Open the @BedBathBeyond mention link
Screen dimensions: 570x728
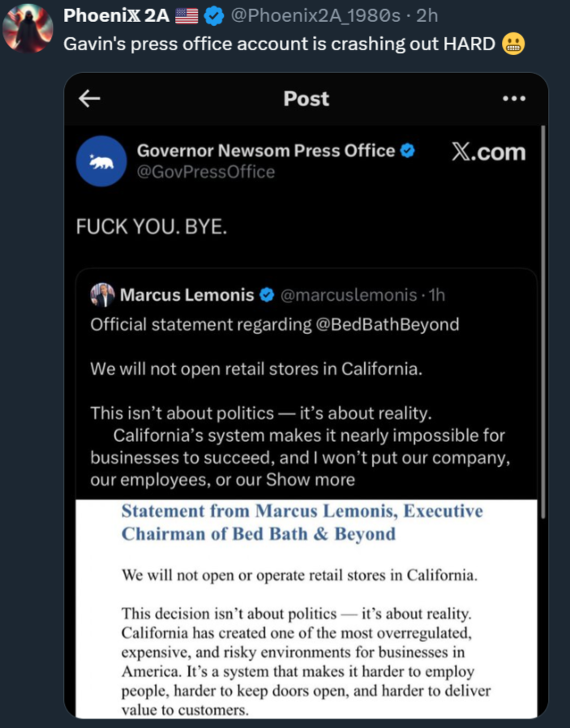[x=387, y=324]
